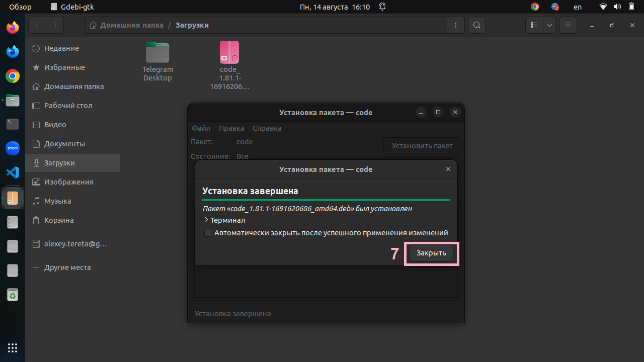Open Firefox from the dock
The image size is (644, 362).
[13, 28]
